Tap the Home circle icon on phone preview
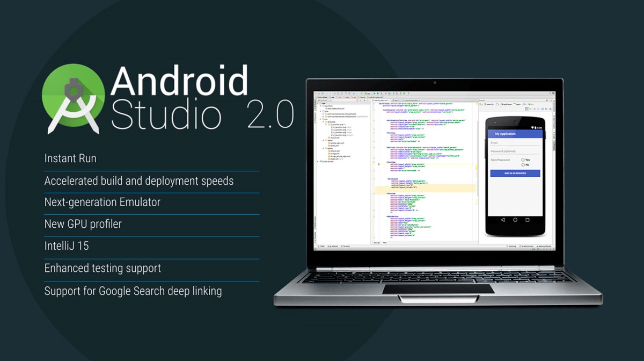 (x=515, y=220)
